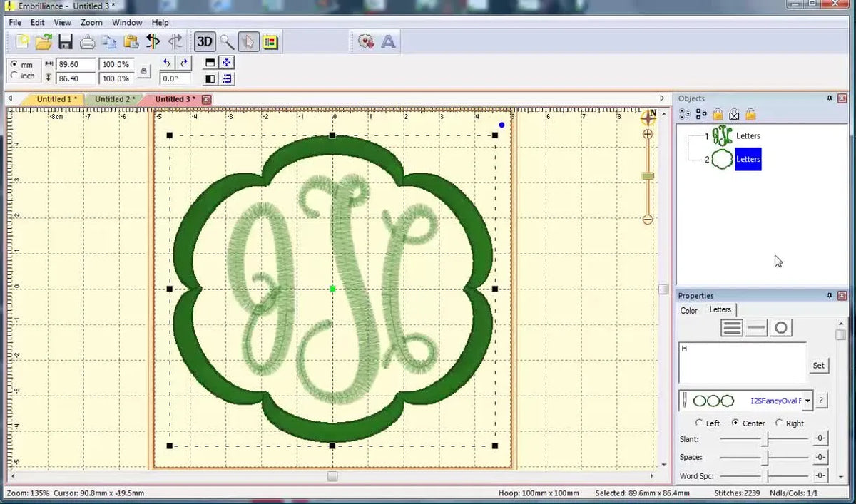This screenshot has height=504, width=856.
Task: Open a design file with the folder icon
Action: pyautogui.click(x=44, y=41)
